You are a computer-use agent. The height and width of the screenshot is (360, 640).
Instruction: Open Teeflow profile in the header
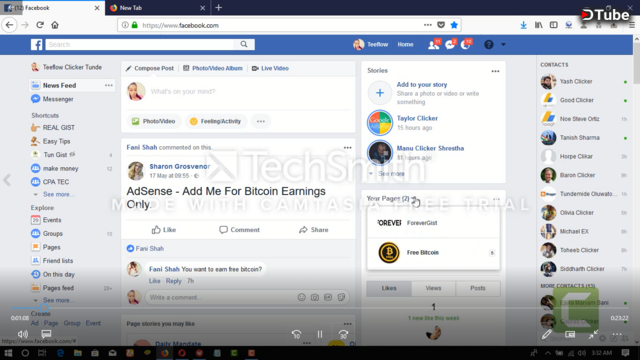[x=371, y=44]
